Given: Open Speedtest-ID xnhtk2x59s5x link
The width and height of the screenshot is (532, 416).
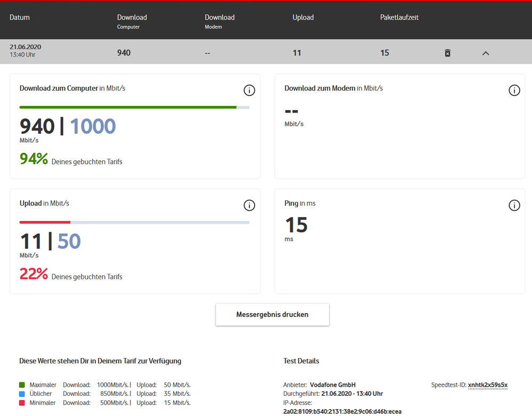Looking at the screenshot, I should tap(487, 385).
